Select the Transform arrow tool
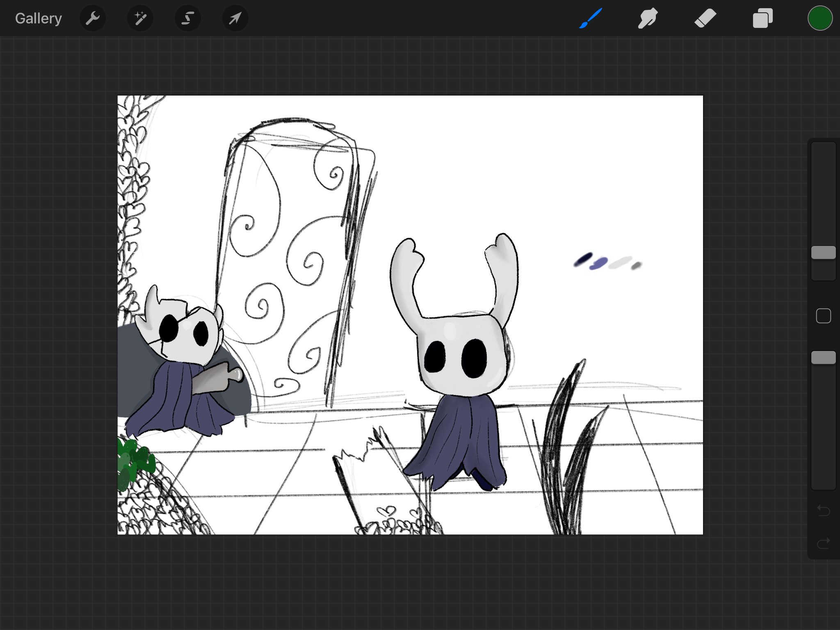Viewport: 840px width, 630px height. pos(235,18)
